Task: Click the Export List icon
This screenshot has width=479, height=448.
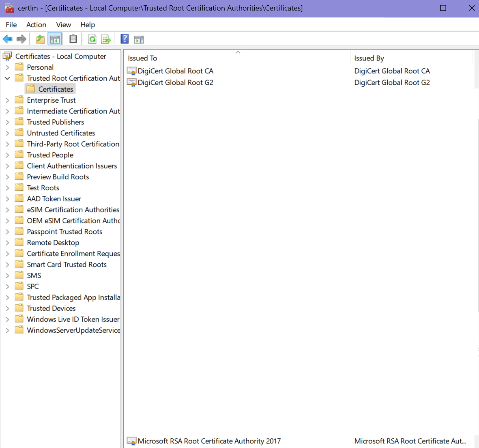Action: point(106,39)
